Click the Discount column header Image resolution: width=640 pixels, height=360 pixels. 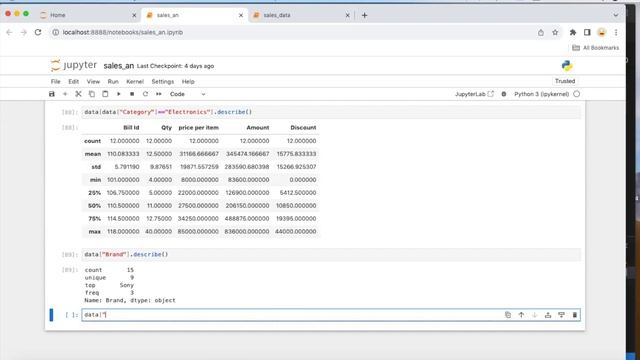pos(303,128)
